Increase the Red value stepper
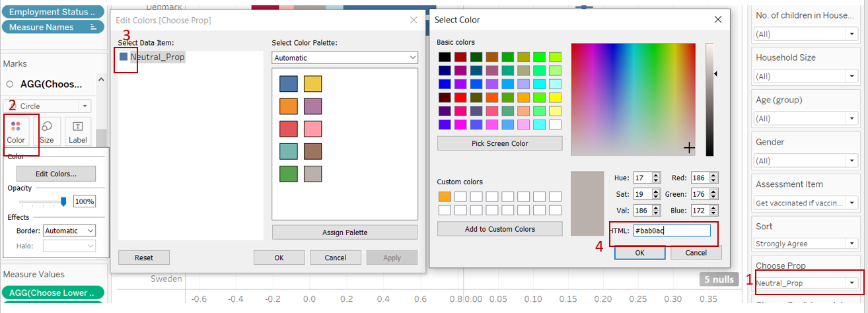The width and height of the screenshot is (868, 313). click(713, 175)
